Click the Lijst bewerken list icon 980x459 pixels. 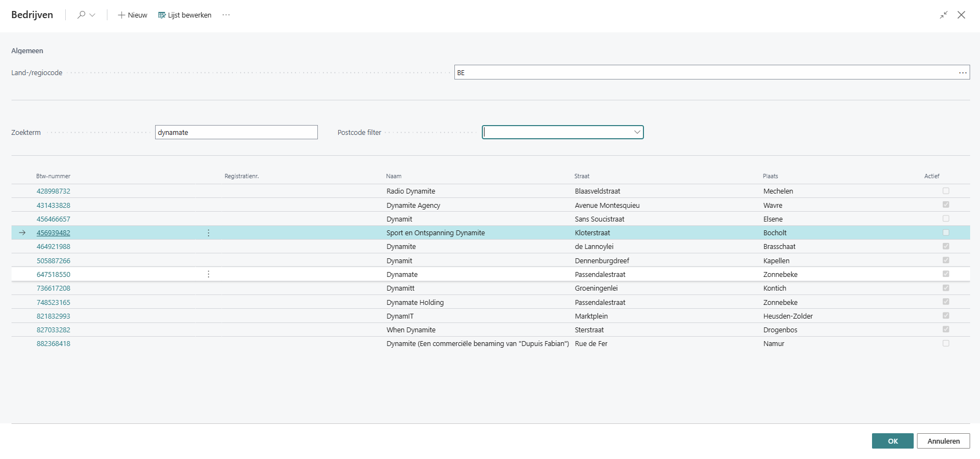click(162, 15)
